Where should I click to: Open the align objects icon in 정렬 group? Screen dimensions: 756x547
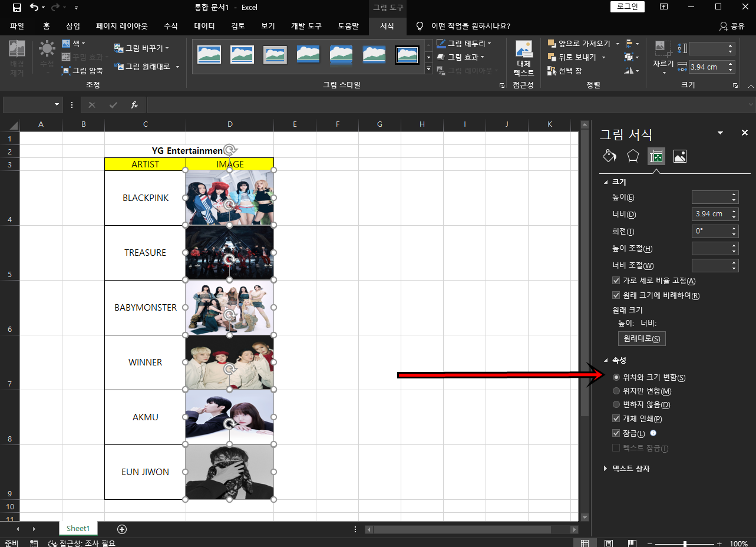(x=632, y=44)
